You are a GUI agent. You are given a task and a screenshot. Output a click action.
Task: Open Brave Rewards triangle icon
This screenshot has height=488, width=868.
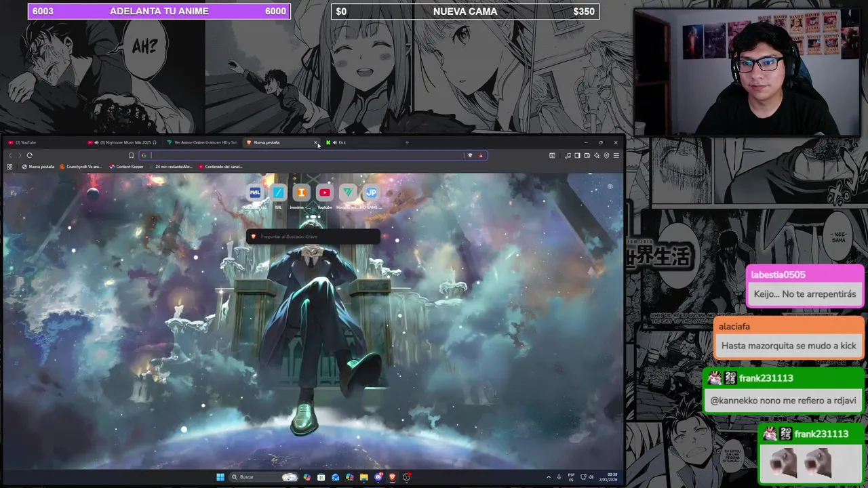[481, 155]
